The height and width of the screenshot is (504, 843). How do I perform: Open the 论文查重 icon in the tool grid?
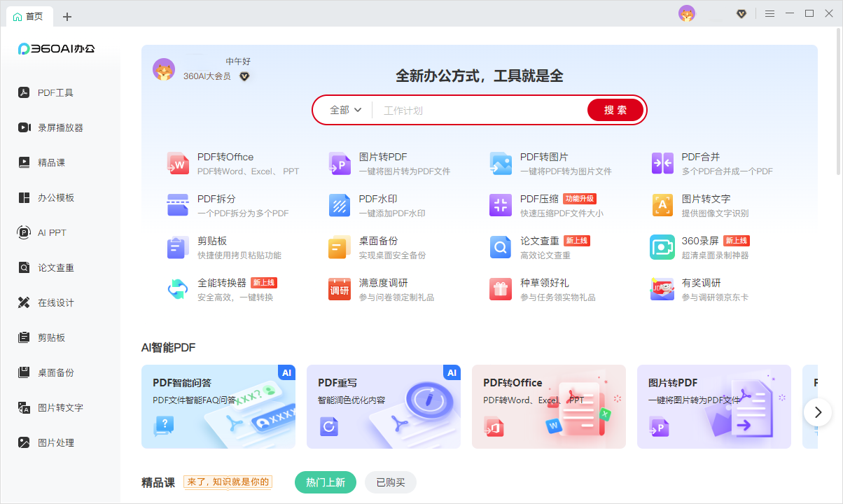click(x=501, y=247)
